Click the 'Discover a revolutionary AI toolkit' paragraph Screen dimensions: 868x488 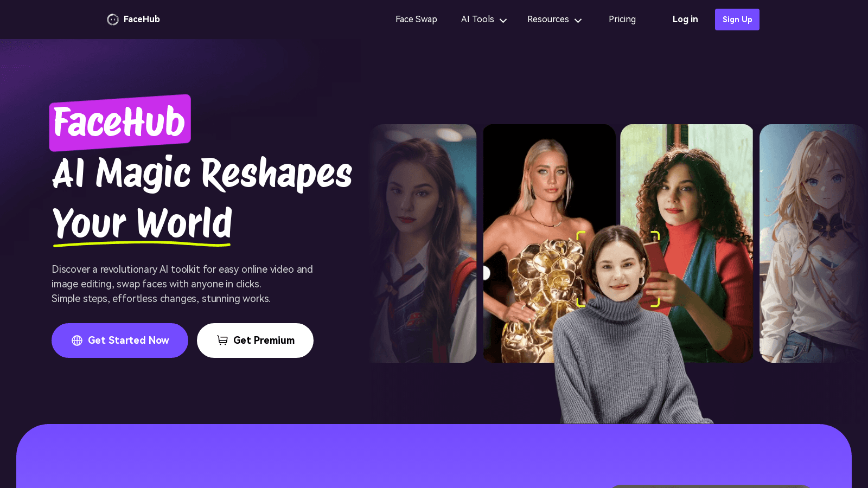tap(182, 284)
